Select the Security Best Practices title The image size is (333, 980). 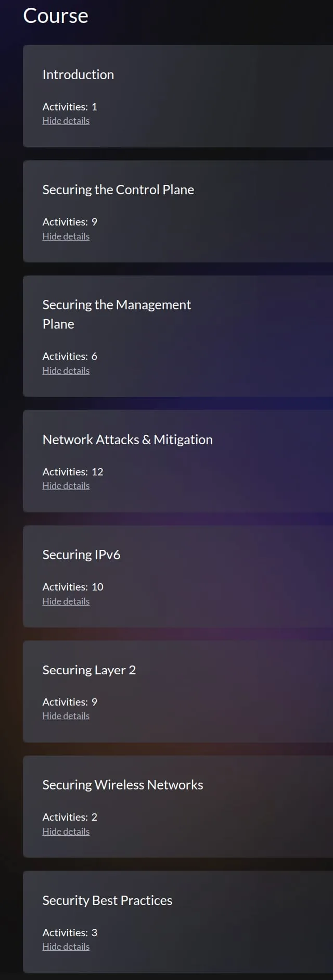107,900
